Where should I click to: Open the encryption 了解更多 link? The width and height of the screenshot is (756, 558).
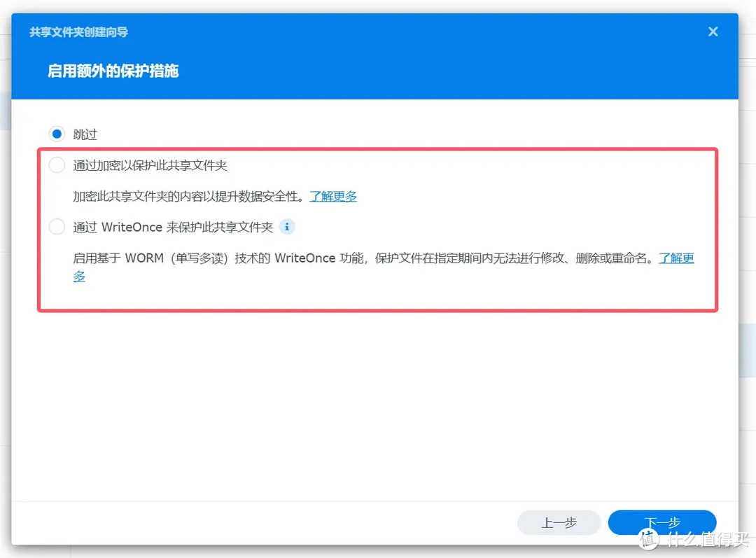point(333,196)
